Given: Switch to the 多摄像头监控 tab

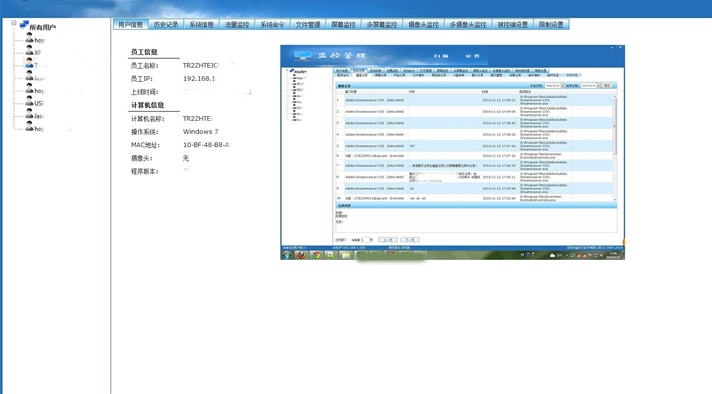Looking at the screenshot, I should point(468,25).
